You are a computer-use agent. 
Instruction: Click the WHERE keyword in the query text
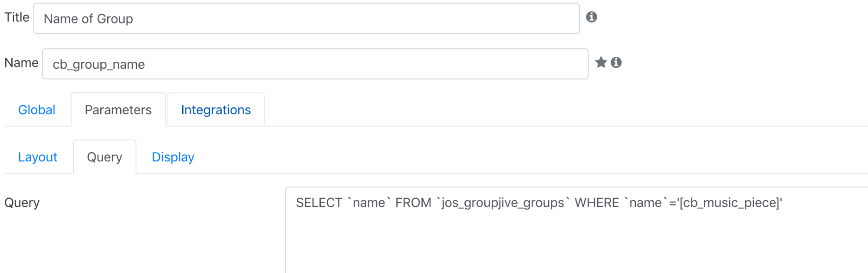597,203
